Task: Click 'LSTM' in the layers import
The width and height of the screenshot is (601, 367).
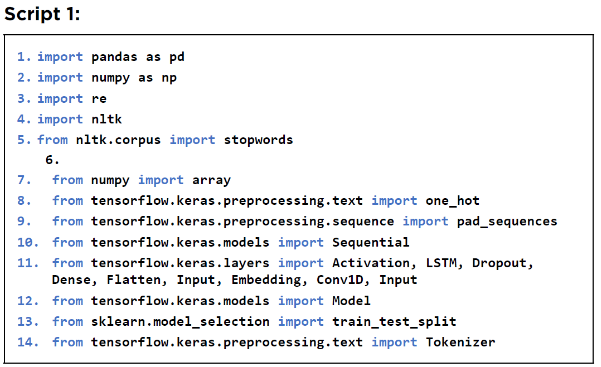Action: 441,263
